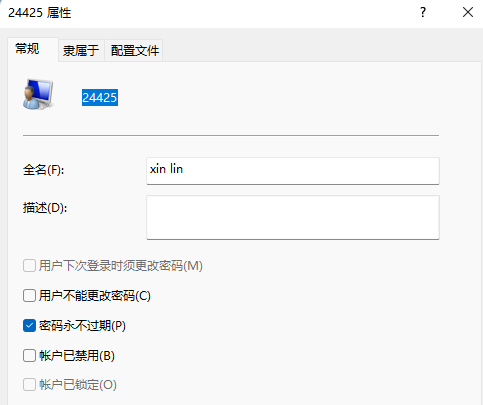Click the 24425 属性 title bar text
The image size is (483, 405).
point(40,13)
